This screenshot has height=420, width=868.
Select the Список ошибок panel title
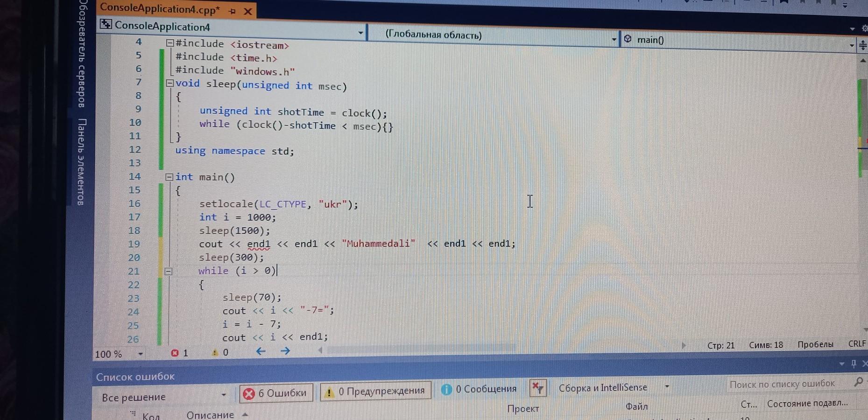pos(135,377)
